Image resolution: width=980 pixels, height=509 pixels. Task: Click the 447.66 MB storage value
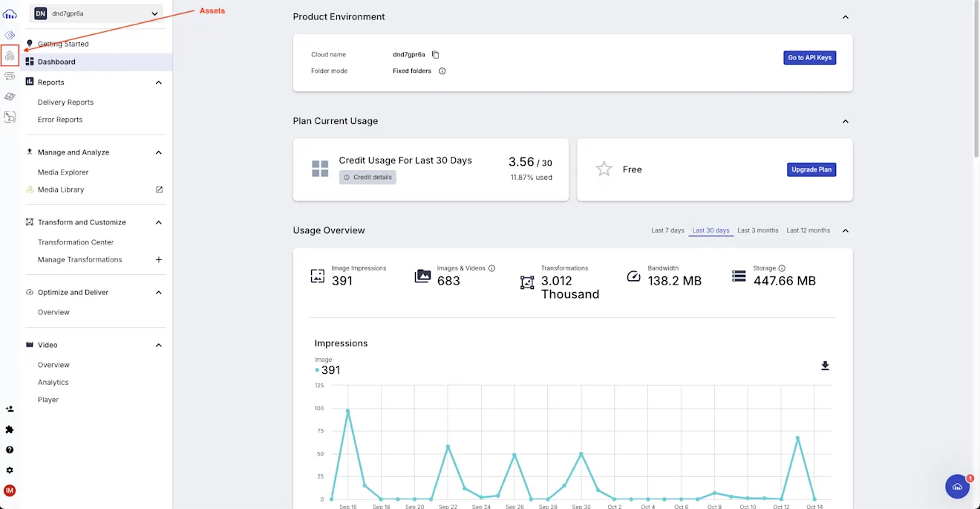click(x=785, y=281)
